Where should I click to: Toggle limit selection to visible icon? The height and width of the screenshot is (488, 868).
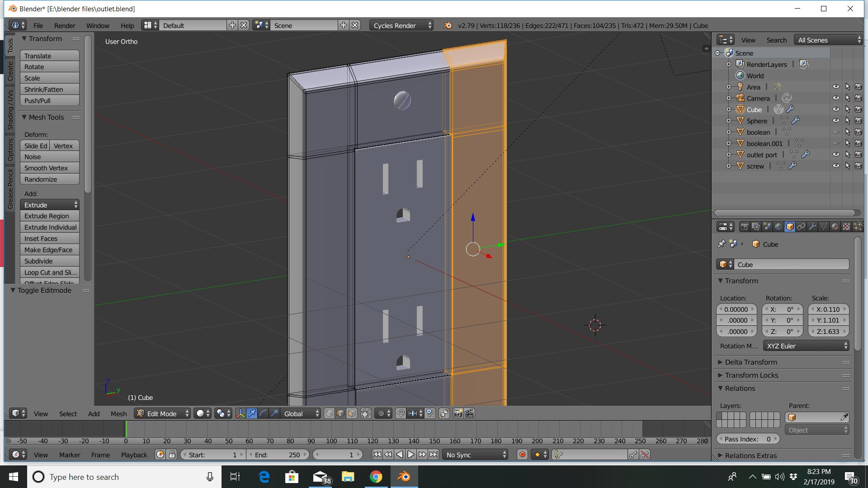[x=366, y=413]
